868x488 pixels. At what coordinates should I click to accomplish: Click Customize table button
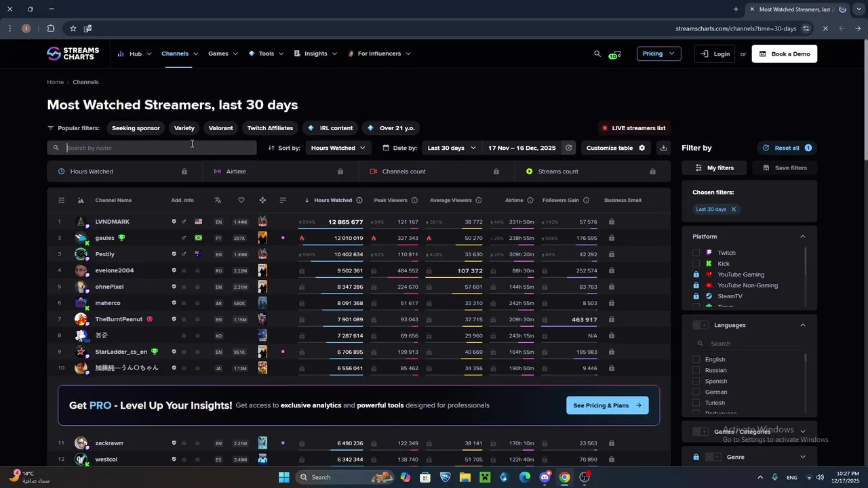616,148
